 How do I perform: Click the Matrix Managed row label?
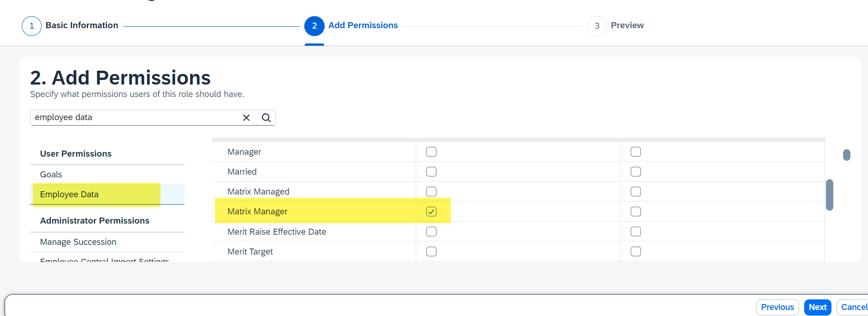click(259, 192)
